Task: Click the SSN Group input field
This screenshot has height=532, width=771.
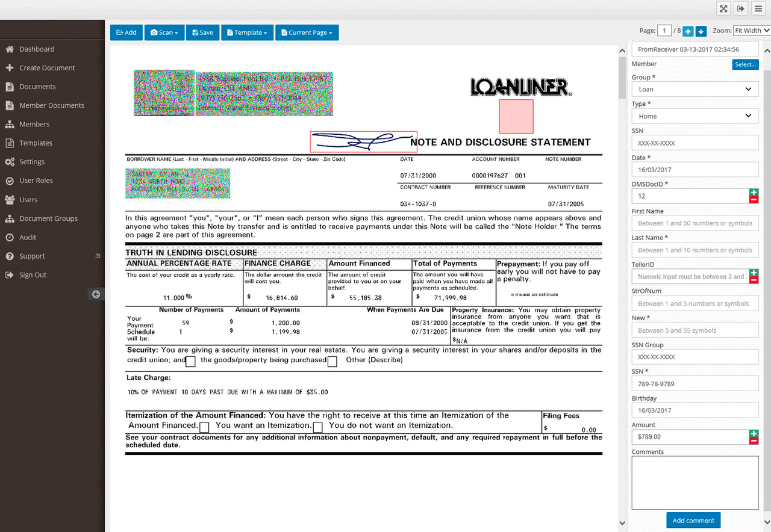Action: [695, 357]
